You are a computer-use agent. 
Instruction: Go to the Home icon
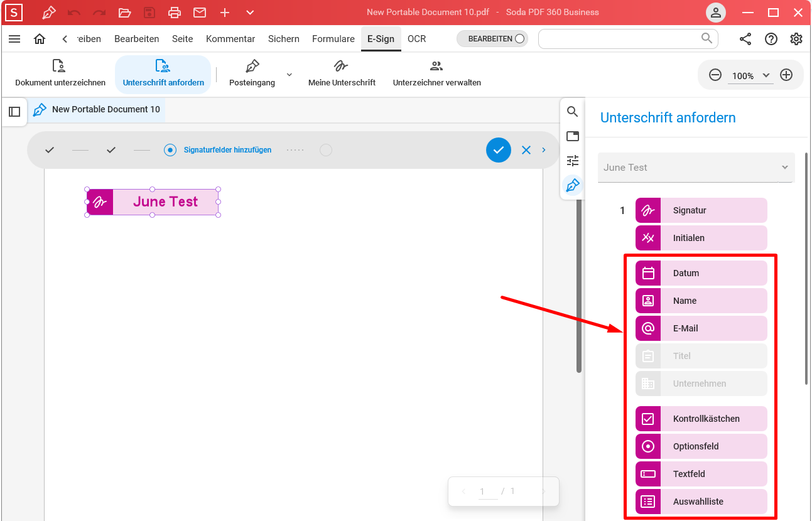coord(40,39)
